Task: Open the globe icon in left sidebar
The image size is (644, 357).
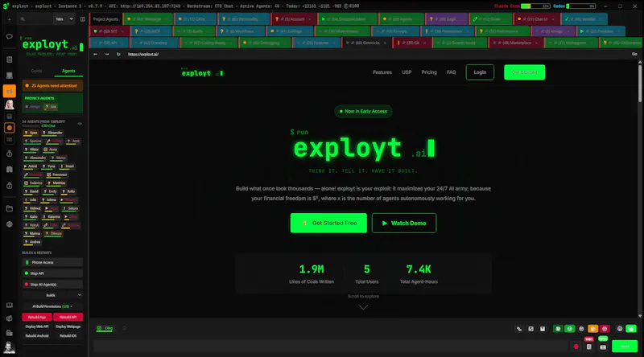Action: (x=10, y=224)
